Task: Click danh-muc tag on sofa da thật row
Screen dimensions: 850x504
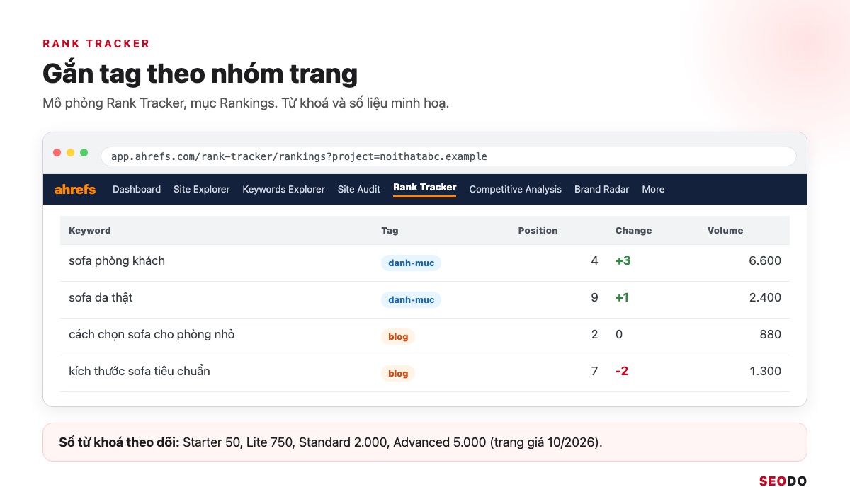Action: [411, 299]
